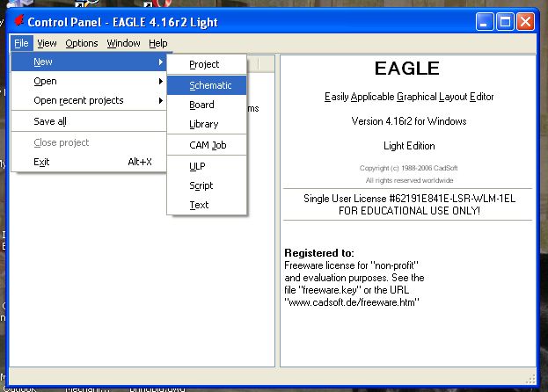Click 'FOR EDUCATIONAL USE ONLY!' text
Image resolution: width=548 pixels, height=392 pixels.
409,211
